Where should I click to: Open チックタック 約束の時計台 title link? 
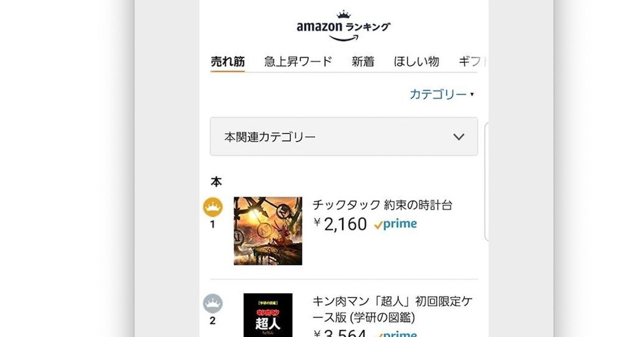tap(382, 205)
